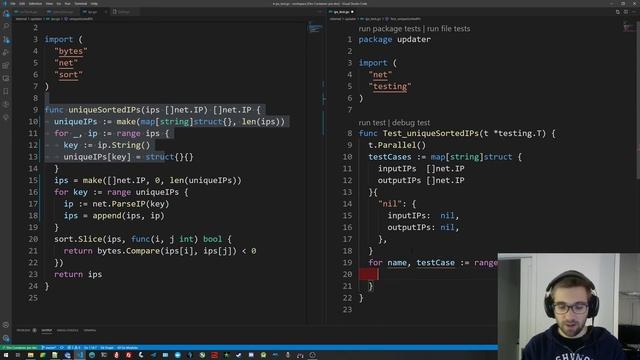The height and width of the screenshot is (360, 640).
Task: Click 'return ips' on line 23
Action: click(78, 274)
